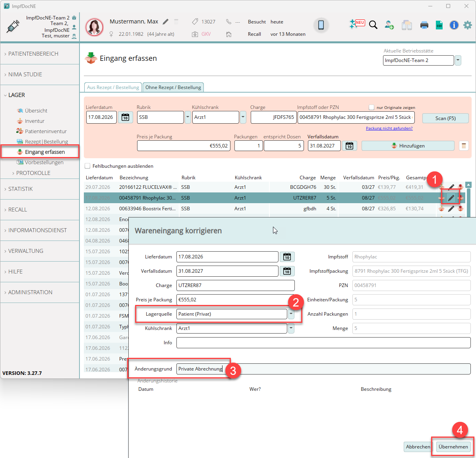Screen dimensions: 476x458
Task: Switch to 'Aus Rezept / Bestellung' tab
Action: tap(112, 87)
